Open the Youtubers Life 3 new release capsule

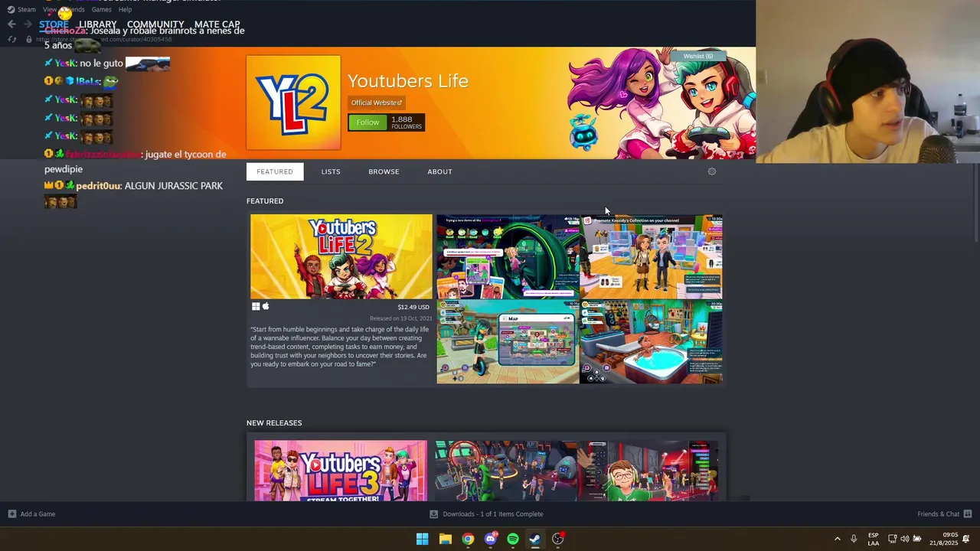341,471
